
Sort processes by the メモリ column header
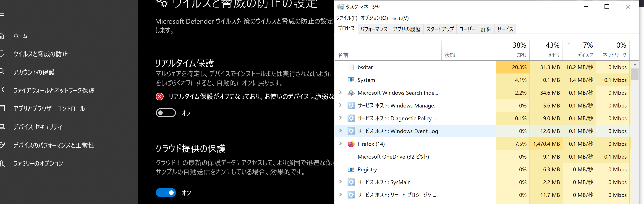(546, 50)
